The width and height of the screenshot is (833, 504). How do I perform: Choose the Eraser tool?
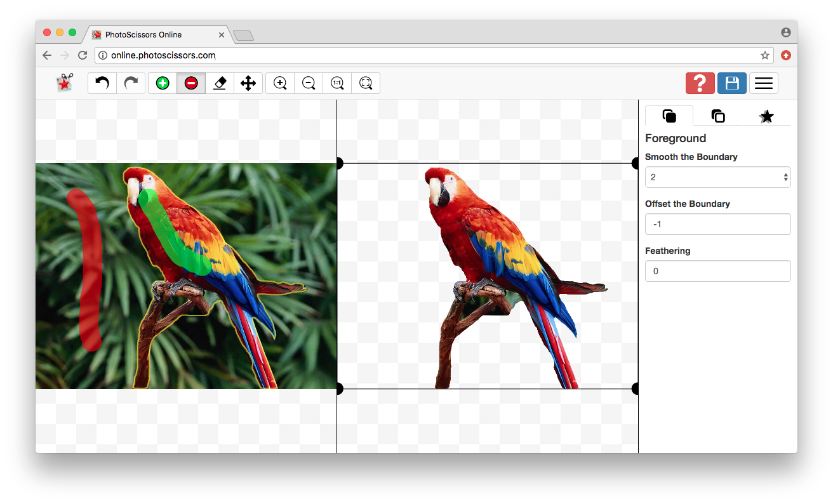(x=220, y=83)
